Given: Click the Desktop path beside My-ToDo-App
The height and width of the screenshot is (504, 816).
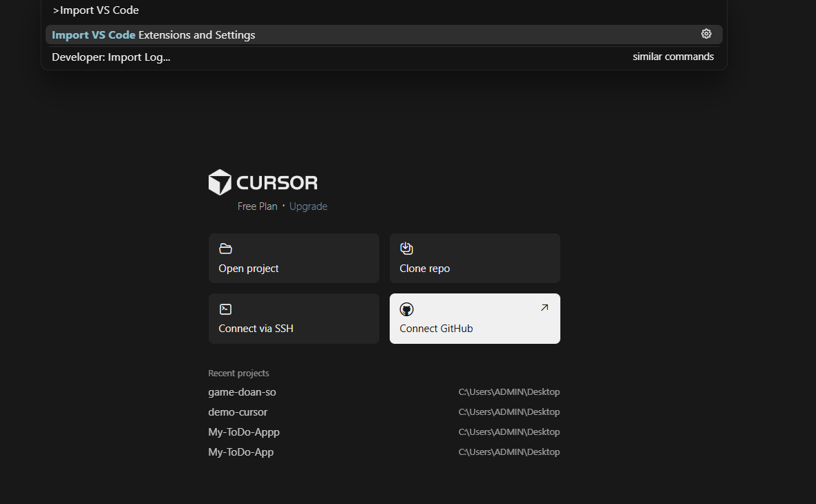Looking at the screenshot, I should [509, 452].
